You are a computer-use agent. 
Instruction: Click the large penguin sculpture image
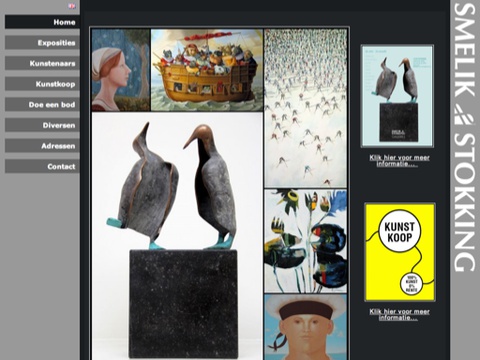click(x=177, y=236)
